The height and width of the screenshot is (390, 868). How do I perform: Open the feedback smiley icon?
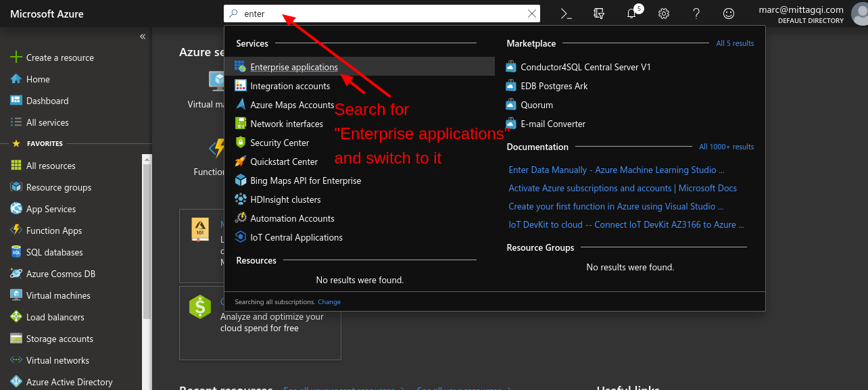(x=729, y=14)
